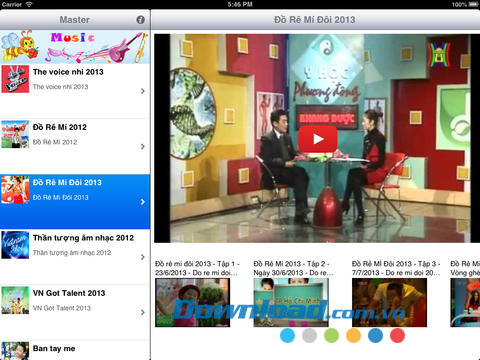
Task: Click Tập 1 - 23/6/2013 episode title
Action: (x=197, y=268)
